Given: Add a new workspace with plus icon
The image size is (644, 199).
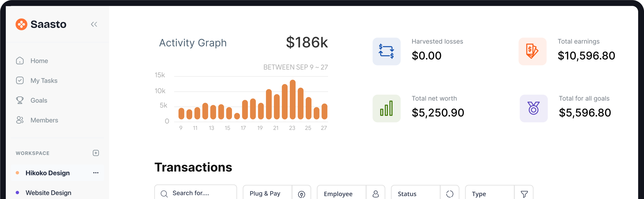Looking at the screenshot, I should pyautogui.click(x=96, y=153).
